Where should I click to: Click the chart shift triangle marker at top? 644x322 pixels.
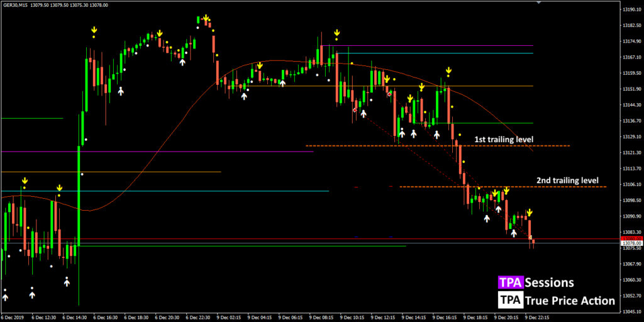538,3
